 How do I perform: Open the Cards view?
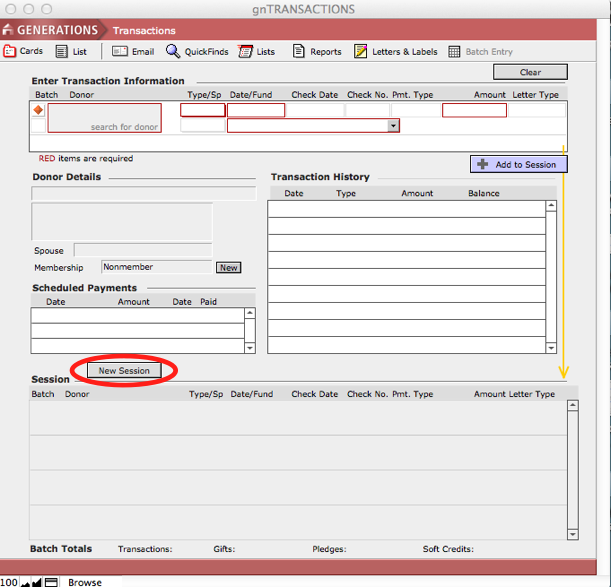24,51
